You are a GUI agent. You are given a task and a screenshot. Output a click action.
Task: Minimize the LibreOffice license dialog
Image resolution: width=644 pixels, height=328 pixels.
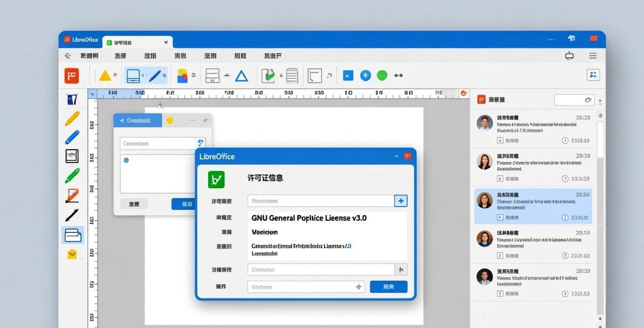[x=397, y=156]
